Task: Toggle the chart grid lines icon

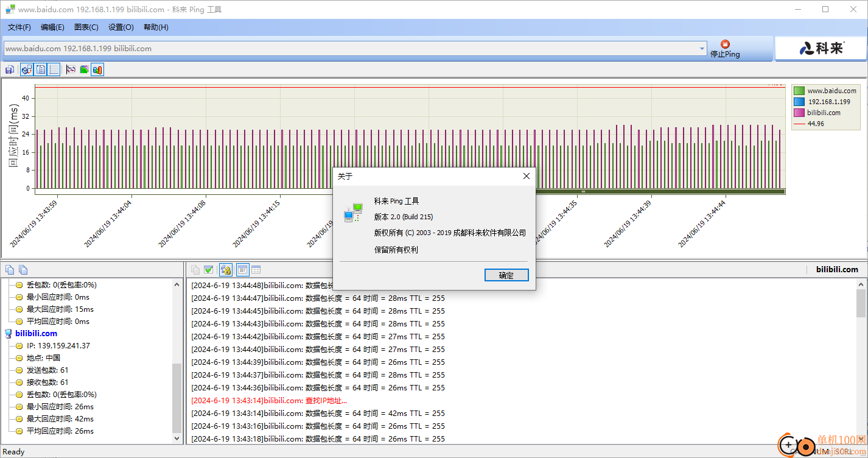Action: (x=54, y=69)
